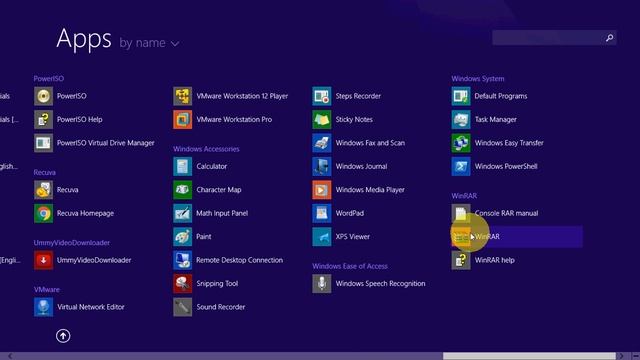The width and height of the screenshot is (640, 360).
Task: Launch PowerISO Virtual Drive Manager icon
Action: pos(43,143)
